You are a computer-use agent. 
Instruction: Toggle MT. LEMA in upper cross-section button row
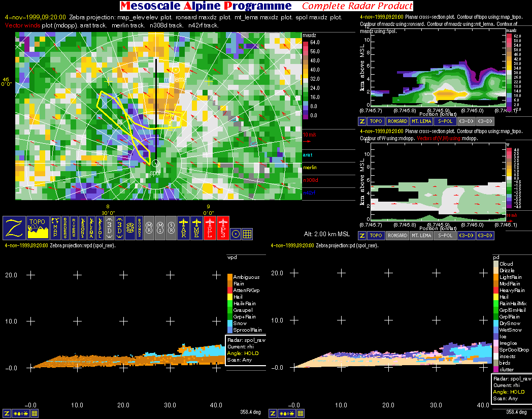(421, 121)
